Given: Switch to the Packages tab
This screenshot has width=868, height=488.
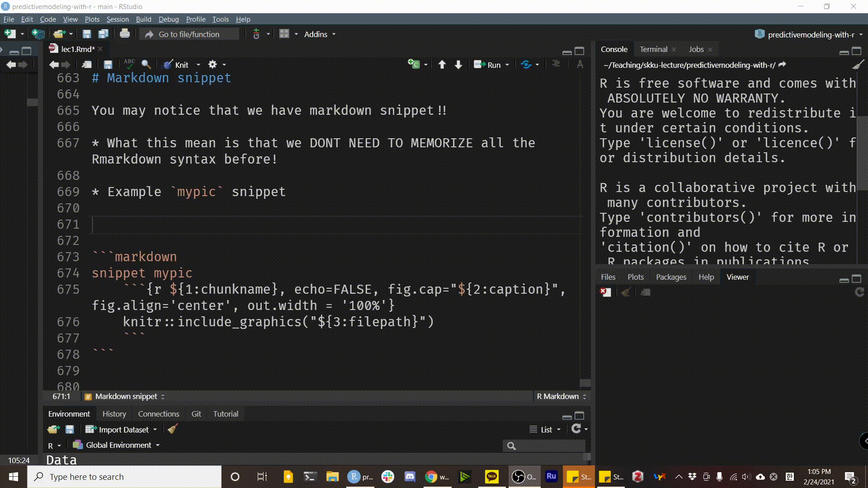Looking at the screenshot, I should 671,277.
